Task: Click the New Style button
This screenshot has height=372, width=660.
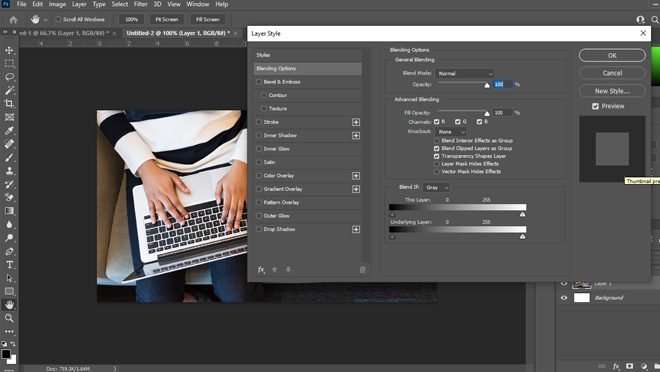Action: pyautogui.click(x=612, y=91)
